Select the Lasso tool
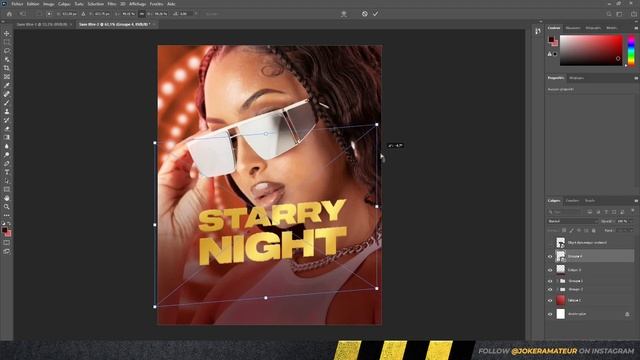Screen dimensions: 640x360 point(7,51)
